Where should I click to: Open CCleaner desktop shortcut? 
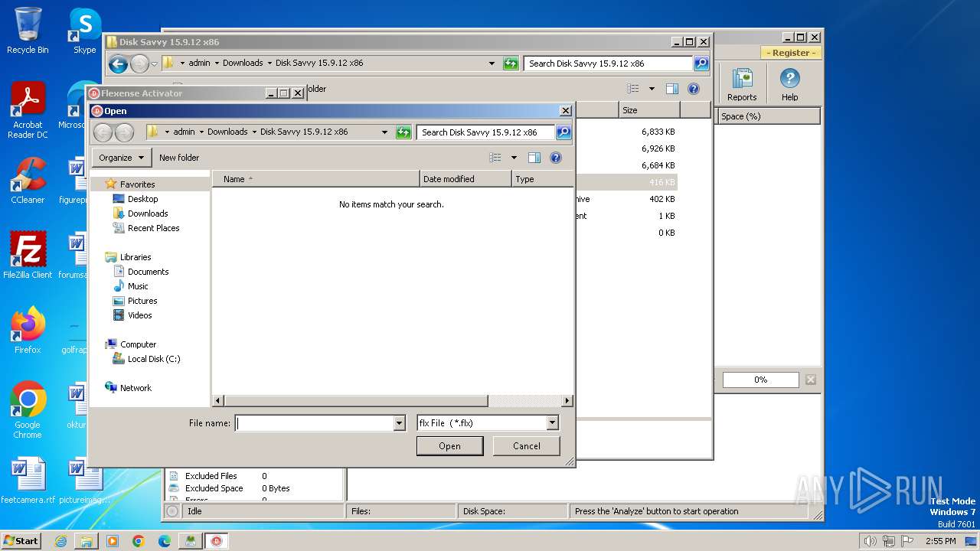[x=28, y=181]
